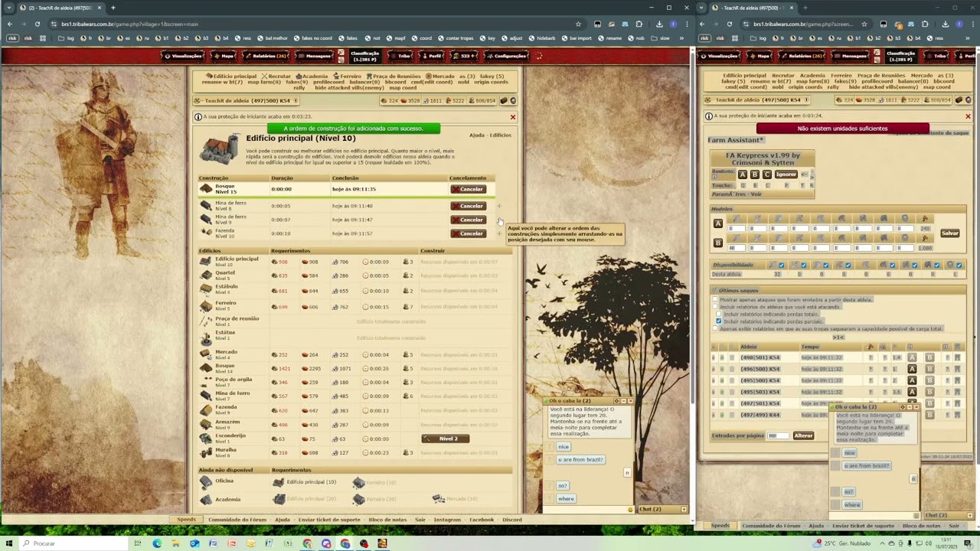Screen dimensions: 980x551
Task: Toggle Incluir relatórios de aldeias que está atacando
Action: [x=715, y=307]
